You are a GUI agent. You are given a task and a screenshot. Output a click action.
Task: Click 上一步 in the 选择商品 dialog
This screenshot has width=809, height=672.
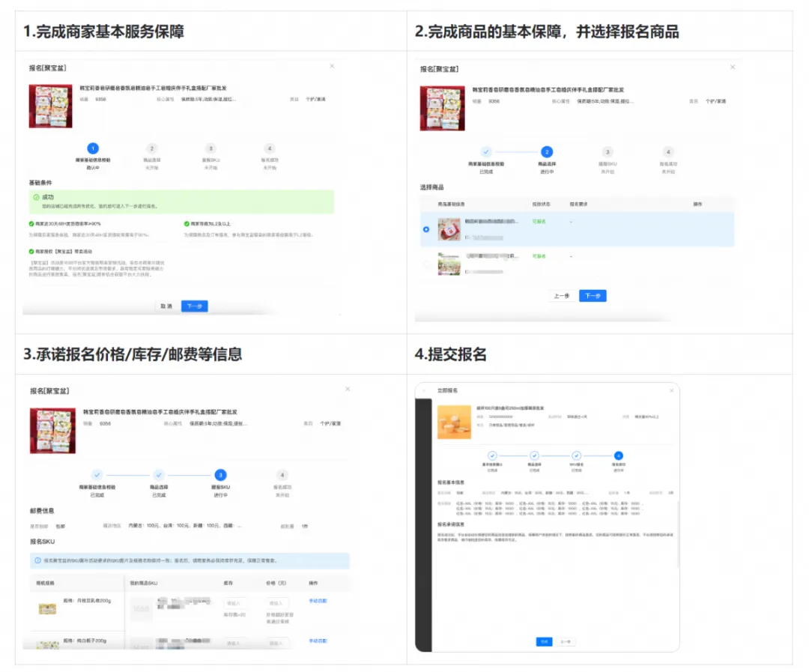coord(562,296)
